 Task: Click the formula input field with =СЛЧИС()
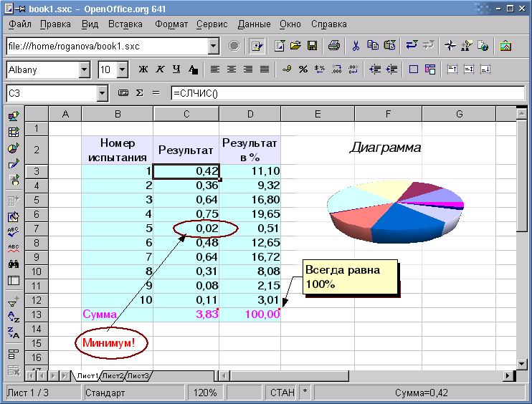344,93
